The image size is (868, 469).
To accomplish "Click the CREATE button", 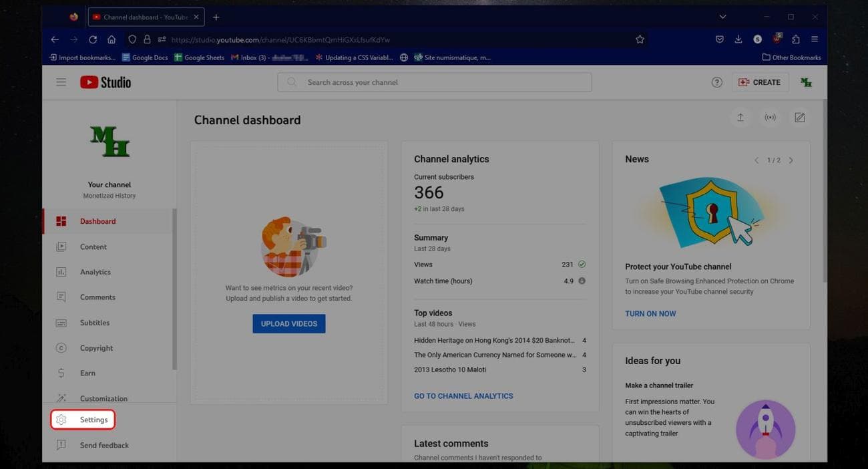I will (760, 82).
